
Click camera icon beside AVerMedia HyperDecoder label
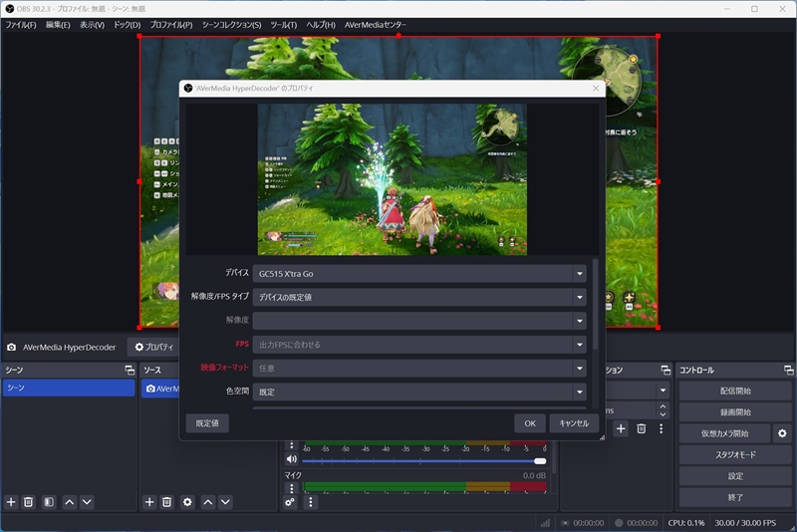point(11,348)
